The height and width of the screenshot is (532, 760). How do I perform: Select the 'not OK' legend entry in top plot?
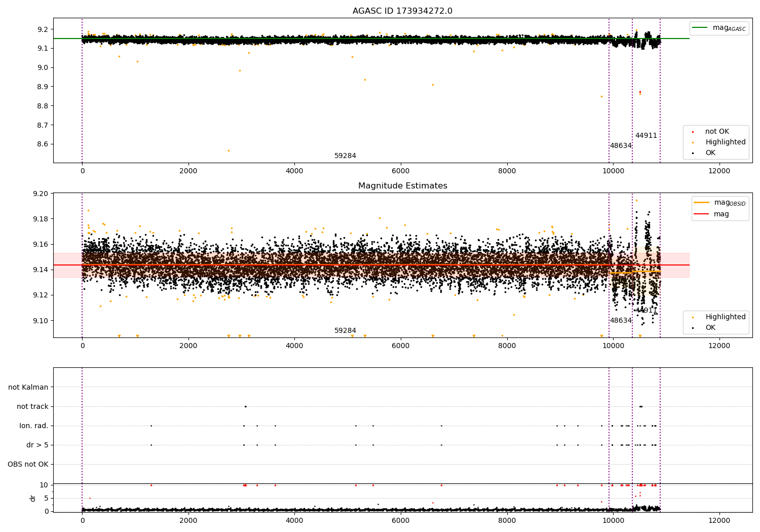coord(717,132)
